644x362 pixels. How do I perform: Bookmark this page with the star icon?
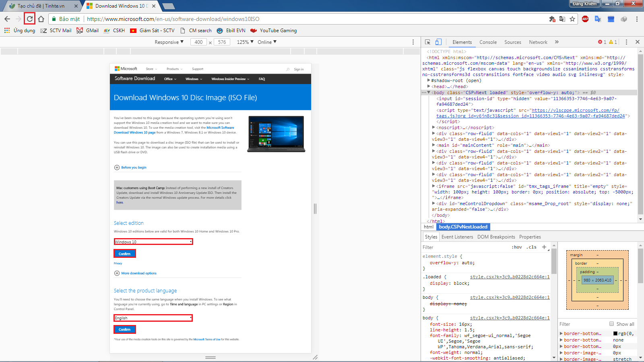(x=572, y=19)
